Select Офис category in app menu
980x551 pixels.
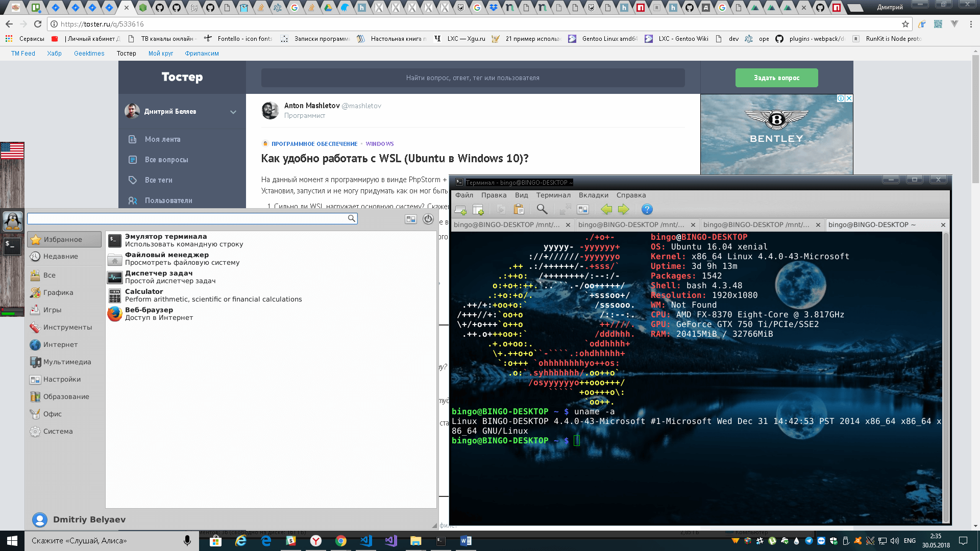point(65,414)
